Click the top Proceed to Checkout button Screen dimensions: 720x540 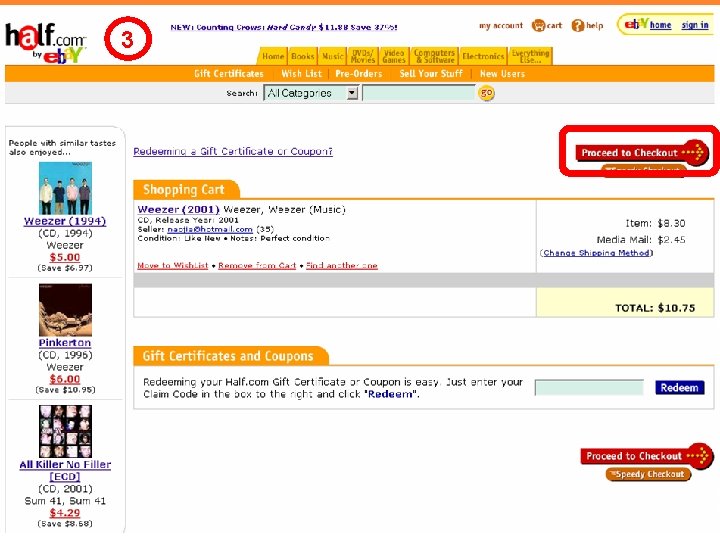[x=641, y=152]
